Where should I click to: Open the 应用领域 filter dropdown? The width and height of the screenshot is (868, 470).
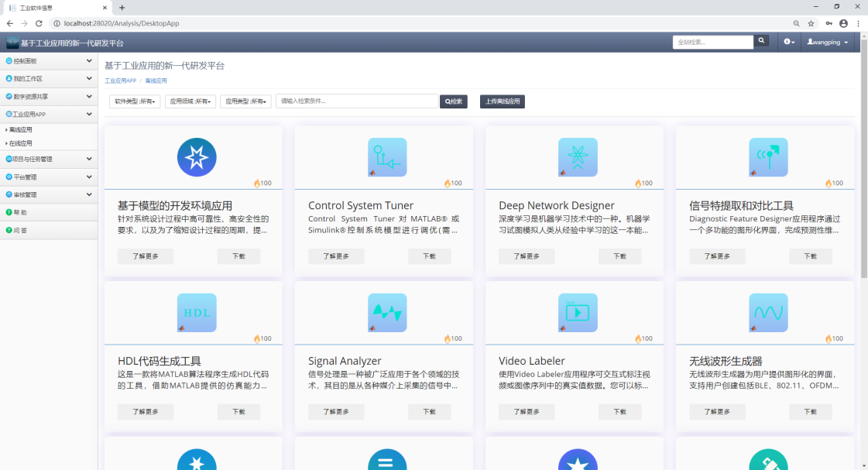coord(190,101)
